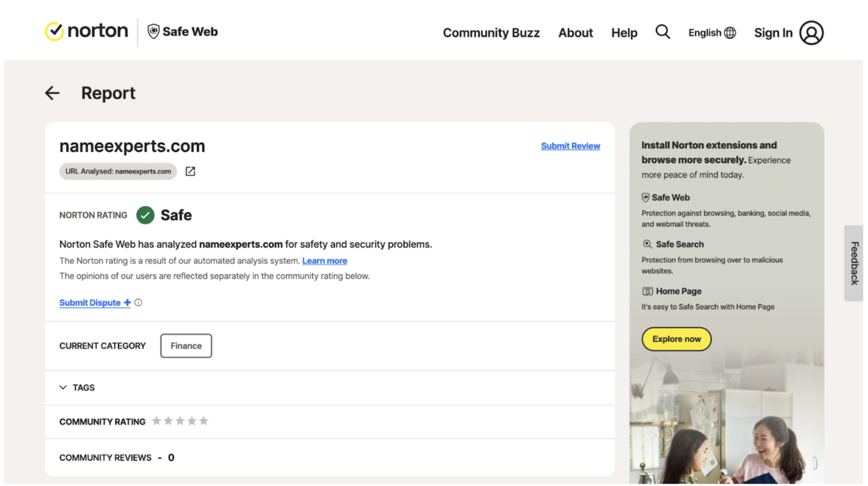Expand the TAGS section chevron
Viewport: 868px width, 486px height.
tap(63, 388)
